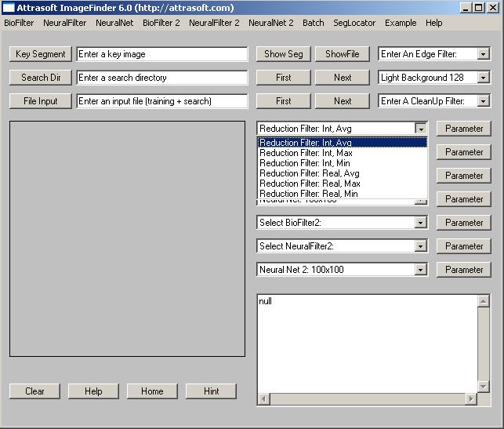Click the Key Segment button
The image size is (504, 429).
(41, 54)
